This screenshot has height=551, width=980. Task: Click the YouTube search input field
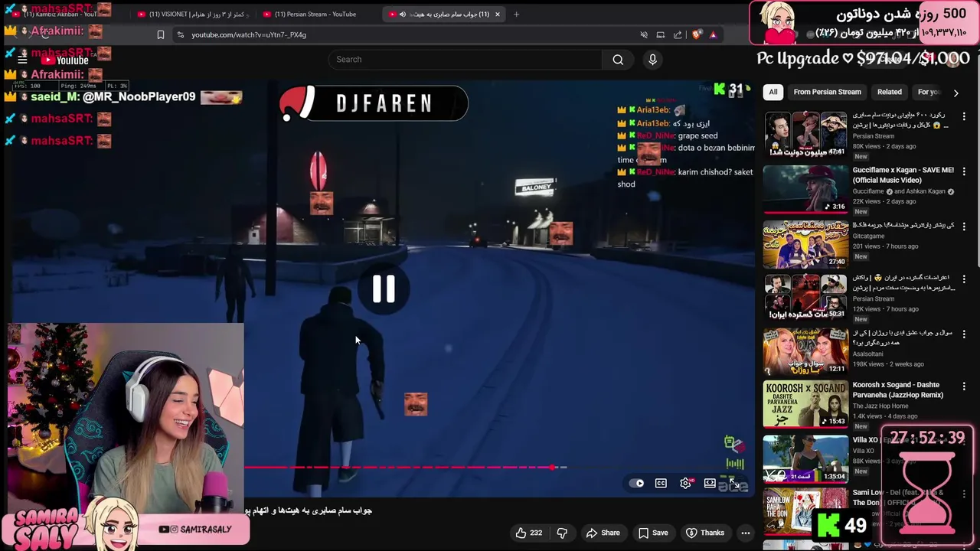tap(467, 60)
